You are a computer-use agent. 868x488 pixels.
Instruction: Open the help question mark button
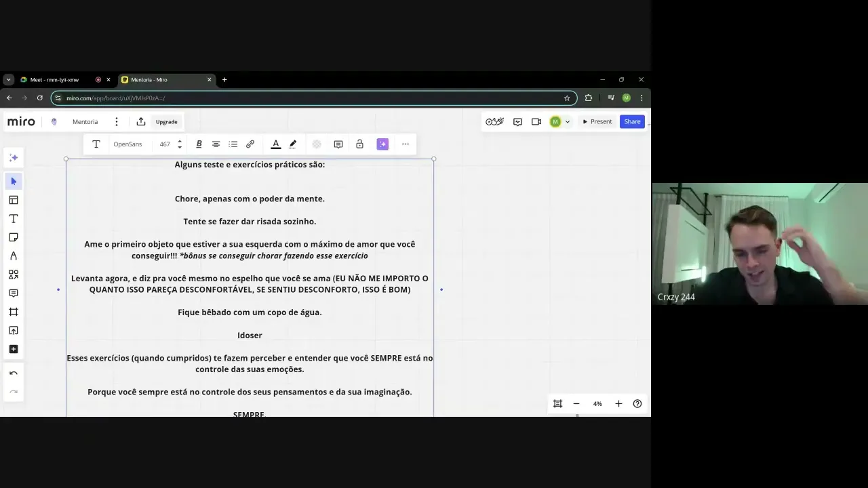(x=637, y=404)
